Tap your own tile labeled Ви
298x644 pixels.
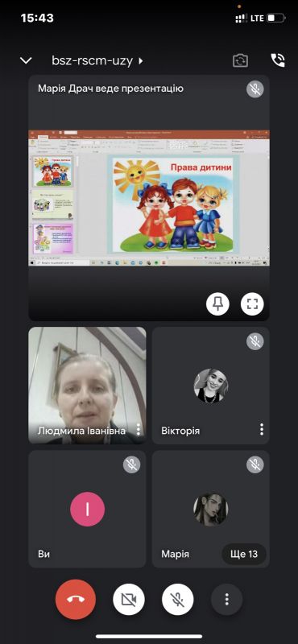click(x=87, y=509)
